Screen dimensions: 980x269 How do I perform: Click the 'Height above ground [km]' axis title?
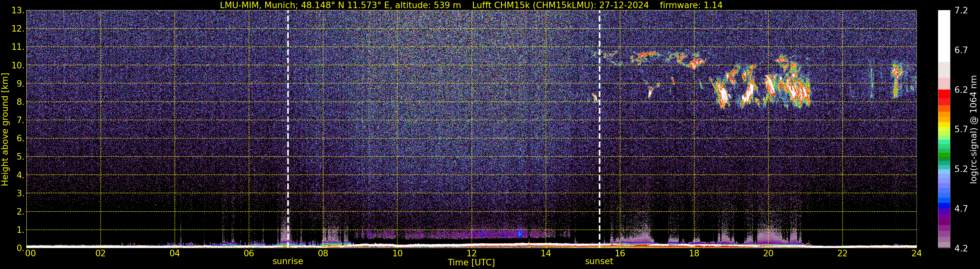pyautogui.click(x=5, y=129)
